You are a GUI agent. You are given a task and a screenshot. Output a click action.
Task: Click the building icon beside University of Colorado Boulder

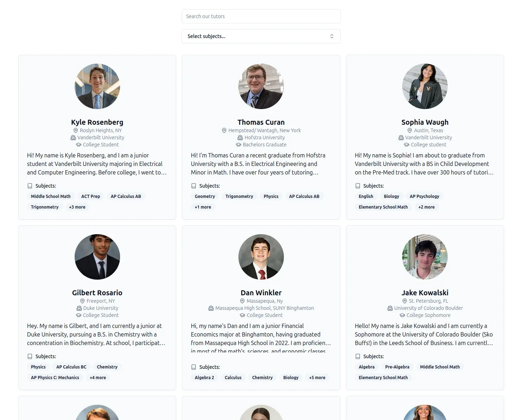[x=390, y=308]
